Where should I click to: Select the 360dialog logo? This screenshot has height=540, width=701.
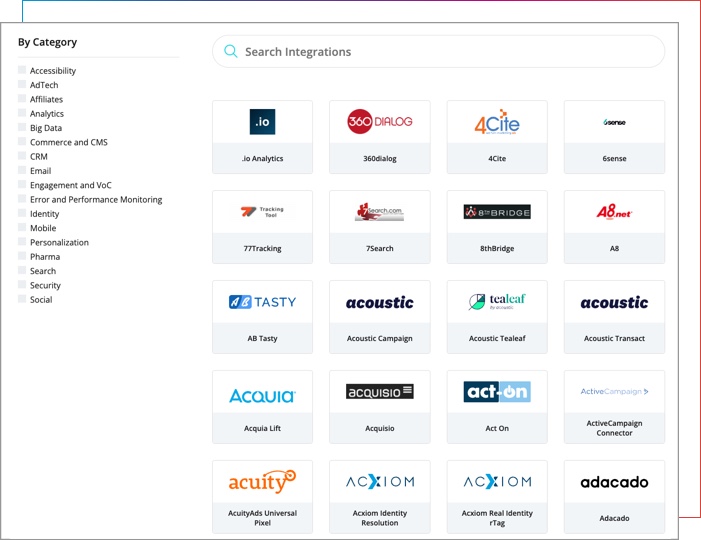[x=379, y=122]
